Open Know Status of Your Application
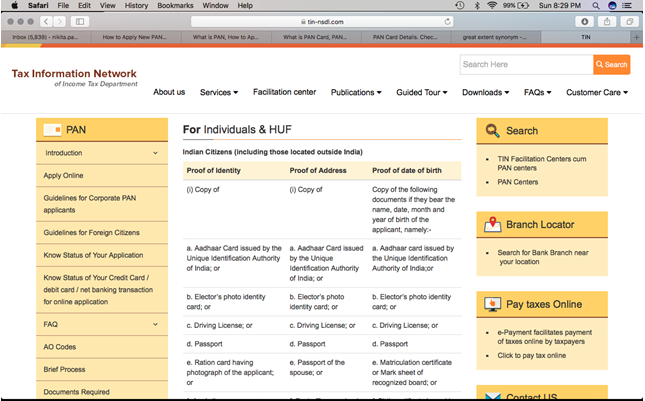The height and width of the screenshot is (401, 645). tap(93, 255)
